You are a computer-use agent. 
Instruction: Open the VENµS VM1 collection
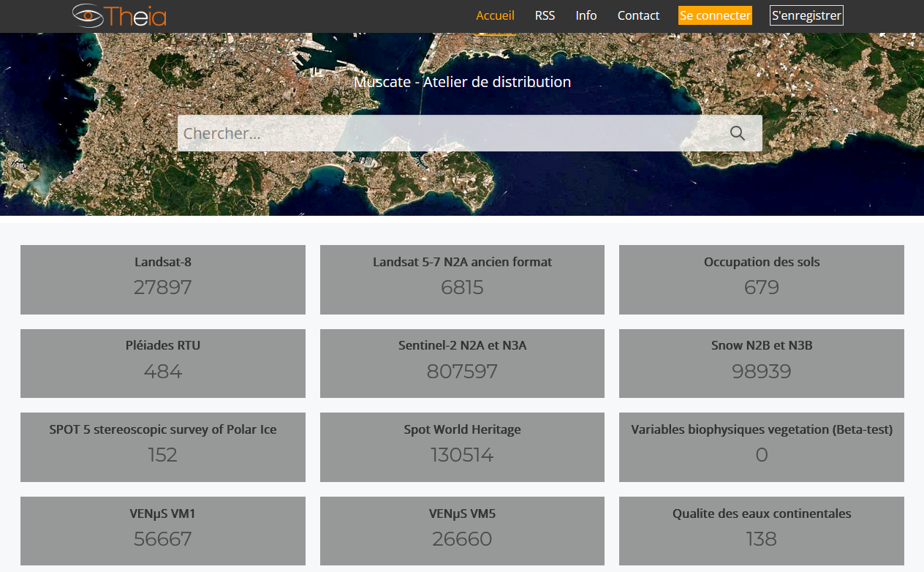click(163, 531)
